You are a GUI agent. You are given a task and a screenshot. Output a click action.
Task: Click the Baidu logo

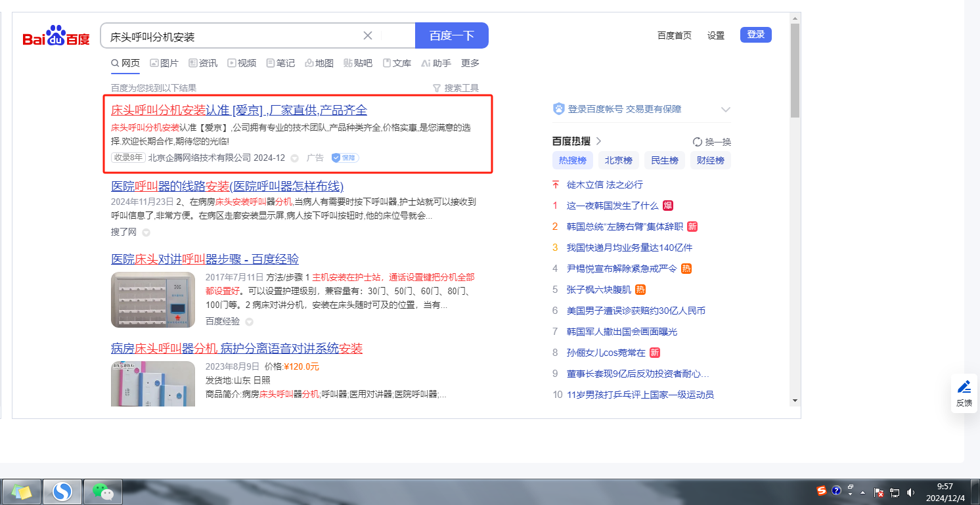(56, 36)
